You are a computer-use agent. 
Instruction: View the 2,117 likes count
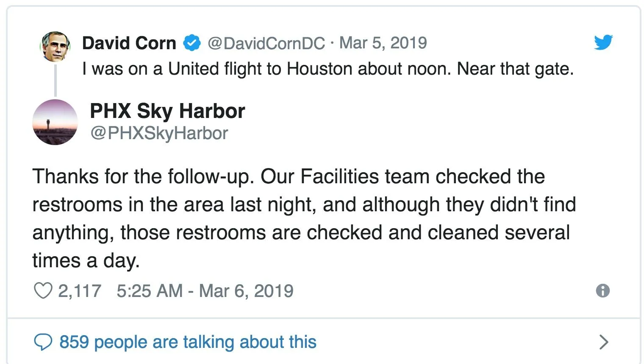pos(79,291)
